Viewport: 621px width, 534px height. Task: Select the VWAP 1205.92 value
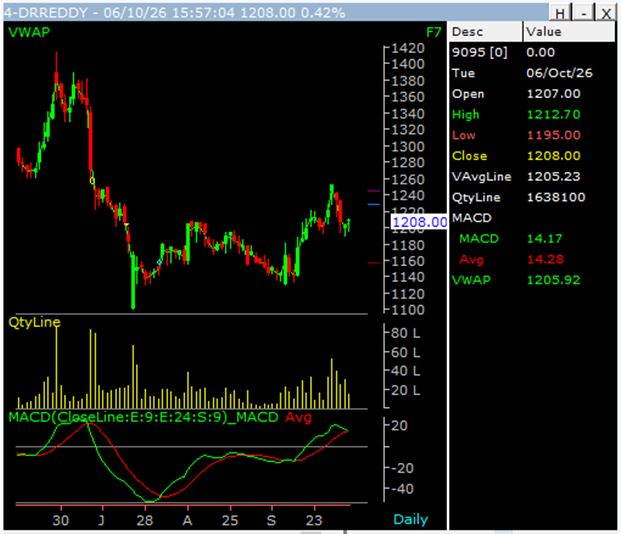553,280
